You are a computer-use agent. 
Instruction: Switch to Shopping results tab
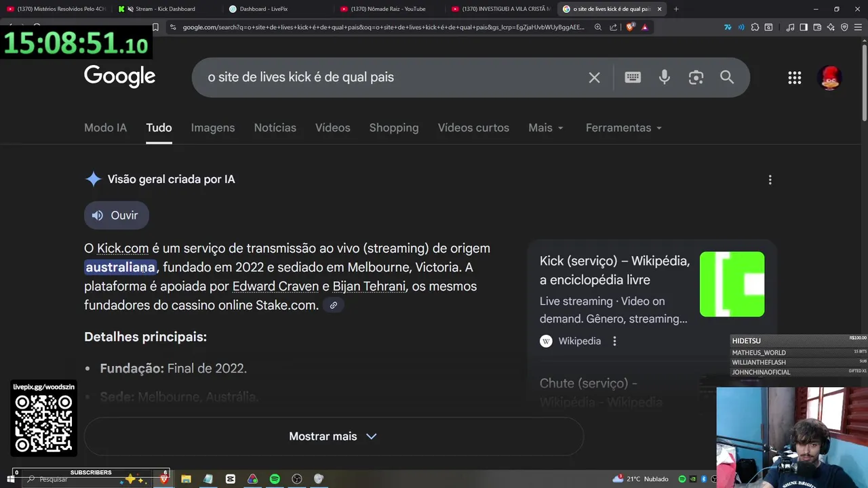pos(394,127)
